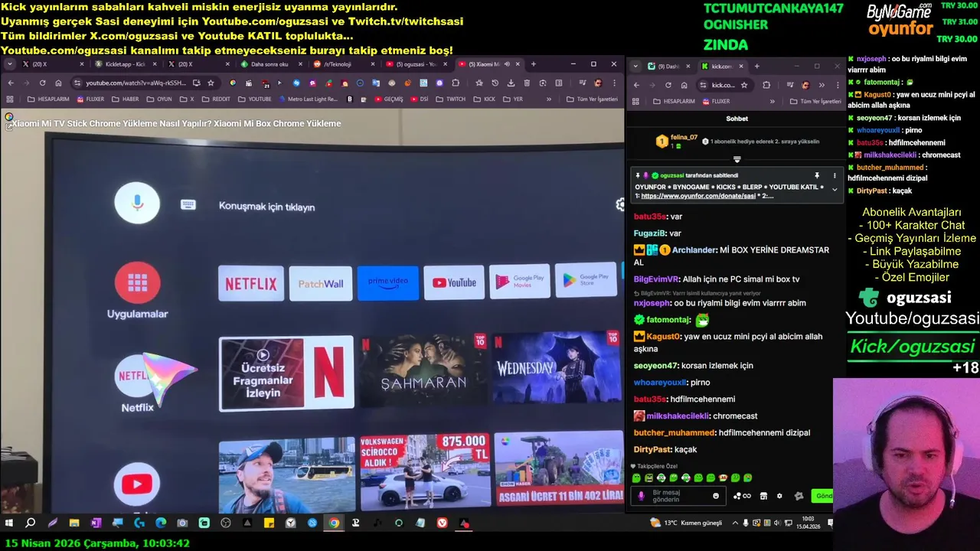The width and height of the screenshot is (980, 551).
Task: Click username Archlander in chat
Action: point(694,250)
